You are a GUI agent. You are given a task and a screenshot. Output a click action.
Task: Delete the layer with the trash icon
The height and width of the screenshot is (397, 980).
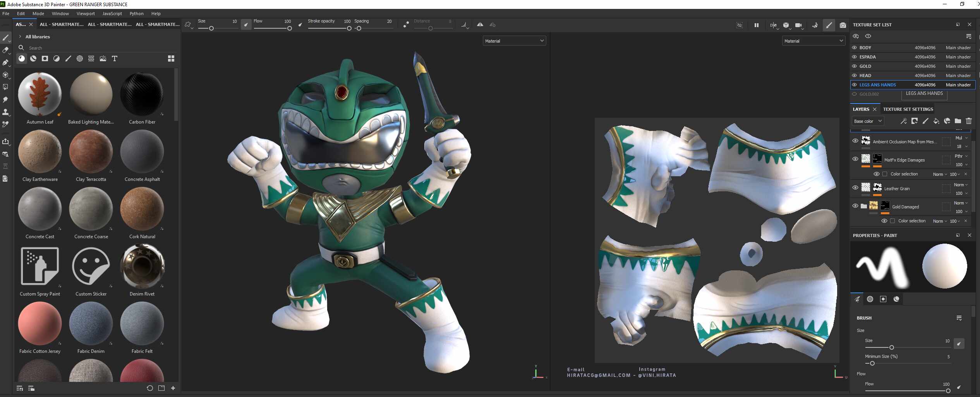pyautogui.click(x=969, y=121)
